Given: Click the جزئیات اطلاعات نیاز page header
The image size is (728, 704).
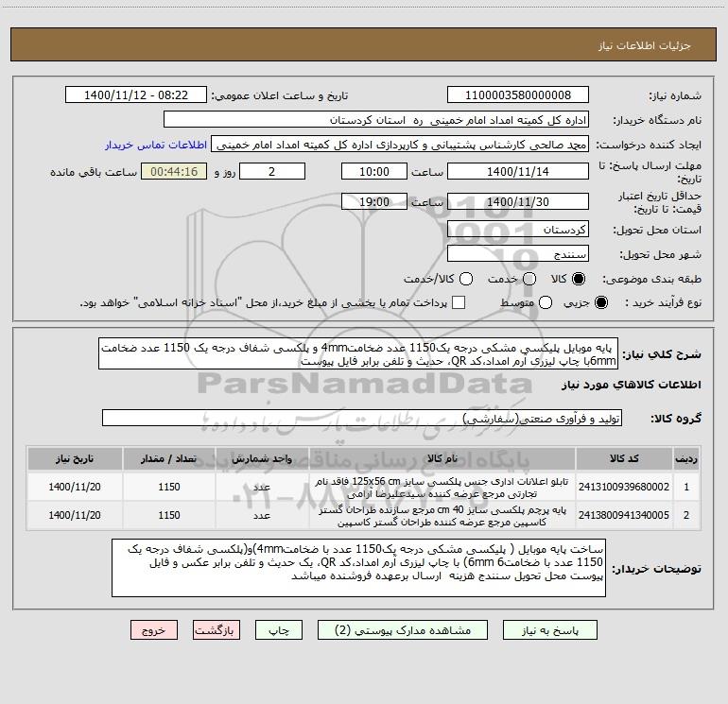Looking at the screenshot, I should click(645, 45).
